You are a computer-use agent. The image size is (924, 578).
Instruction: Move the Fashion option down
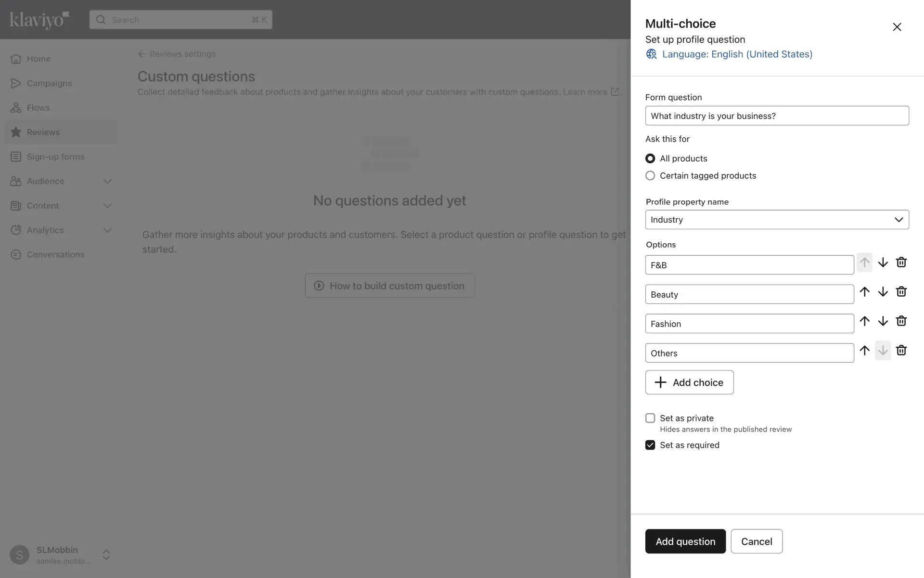pos(883,321)
